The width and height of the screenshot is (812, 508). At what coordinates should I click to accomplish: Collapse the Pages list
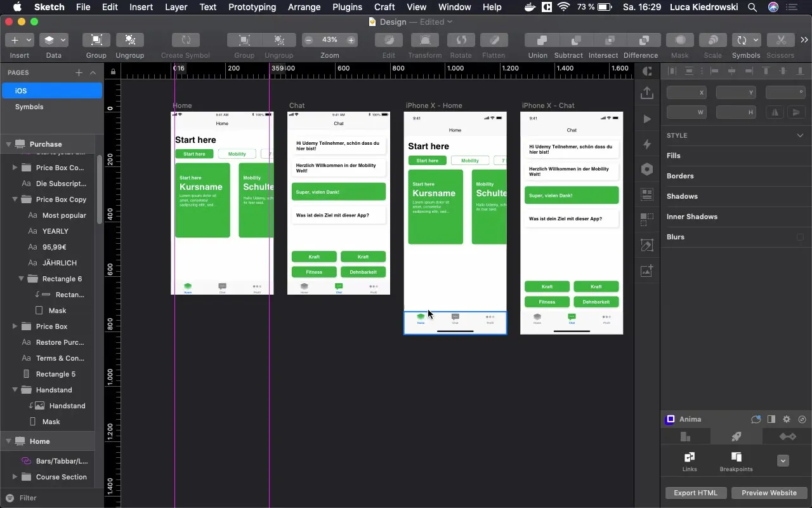point(93,72)
